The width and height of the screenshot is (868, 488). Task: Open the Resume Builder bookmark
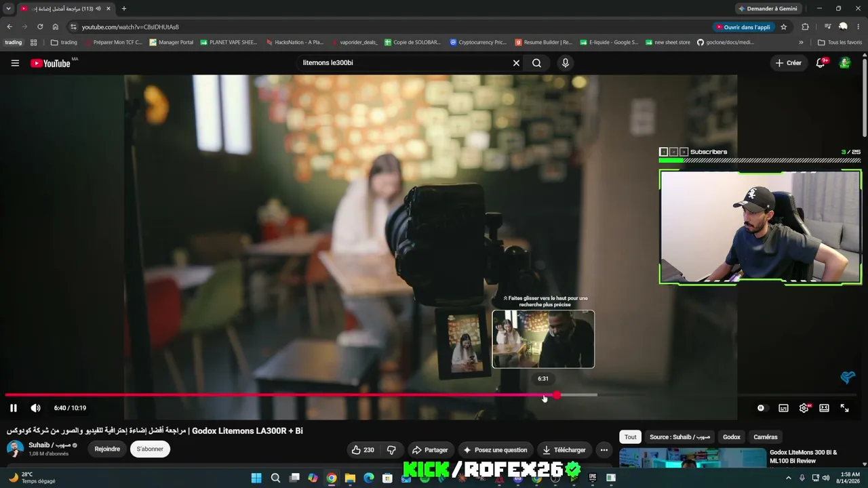(543, 42)
